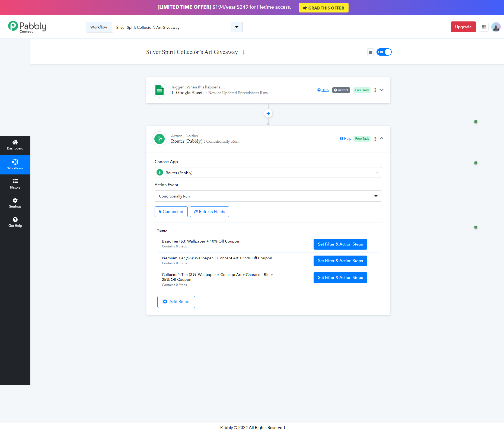Set filter for Basic Tier route
This screenshot has width=504, height=433.
point(340,244)
